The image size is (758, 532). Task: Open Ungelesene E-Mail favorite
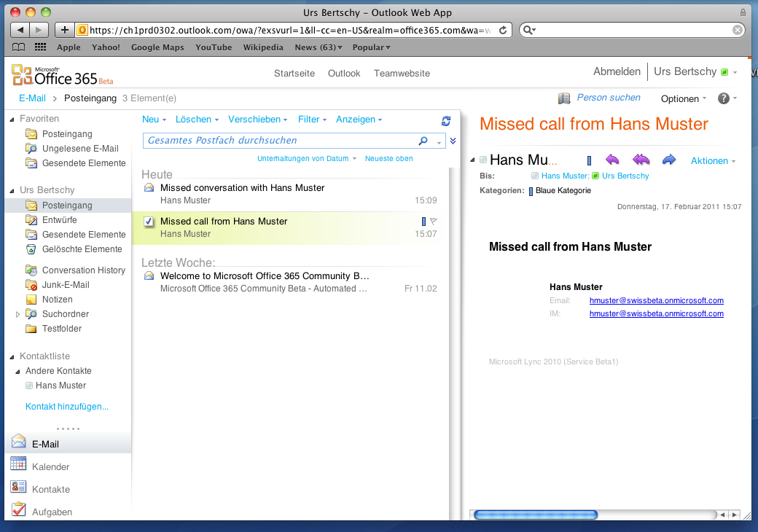coord(79,149)
